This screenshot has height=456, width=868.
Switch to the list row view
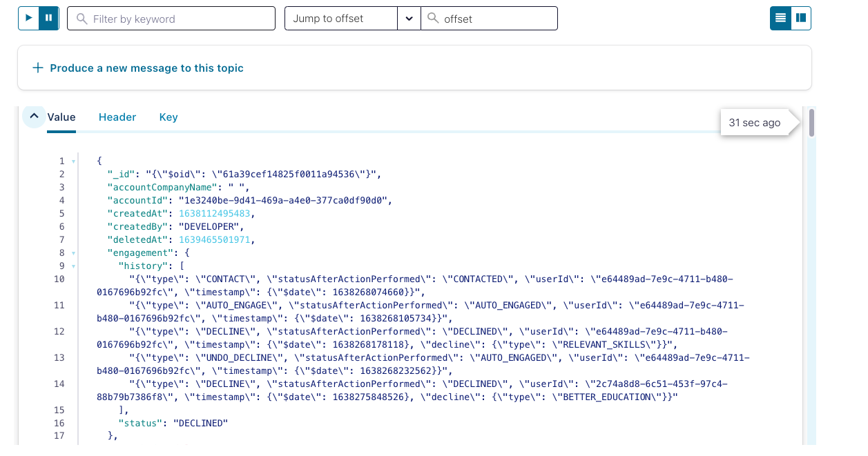[x=780, y=18]
